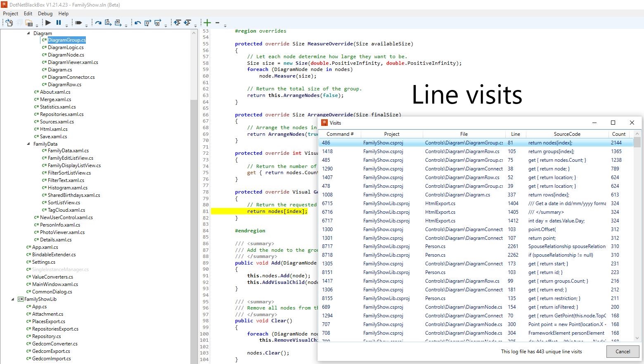Select TagCloud.xaml.cs file
Viewport: 644px width, 364px height.
click(66, 210)
